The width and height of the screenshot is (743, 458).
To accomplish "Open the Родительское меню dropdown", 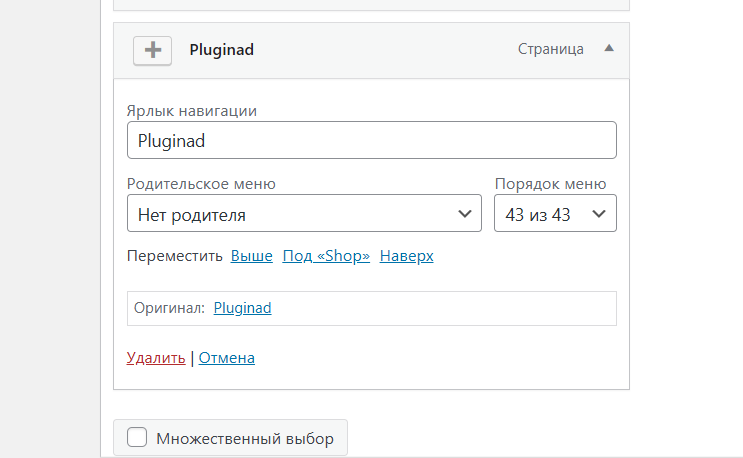I will point(304,213).
